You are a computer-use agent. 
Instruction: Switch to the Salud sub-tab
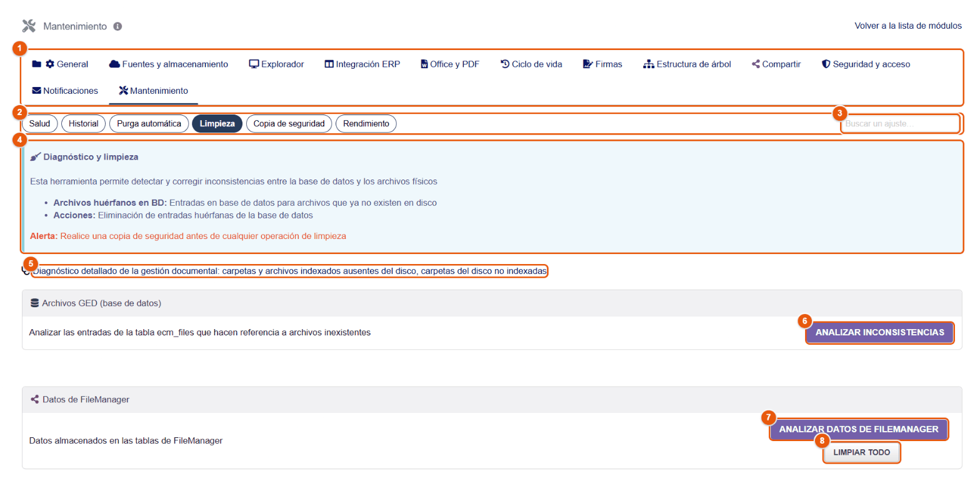40,124
